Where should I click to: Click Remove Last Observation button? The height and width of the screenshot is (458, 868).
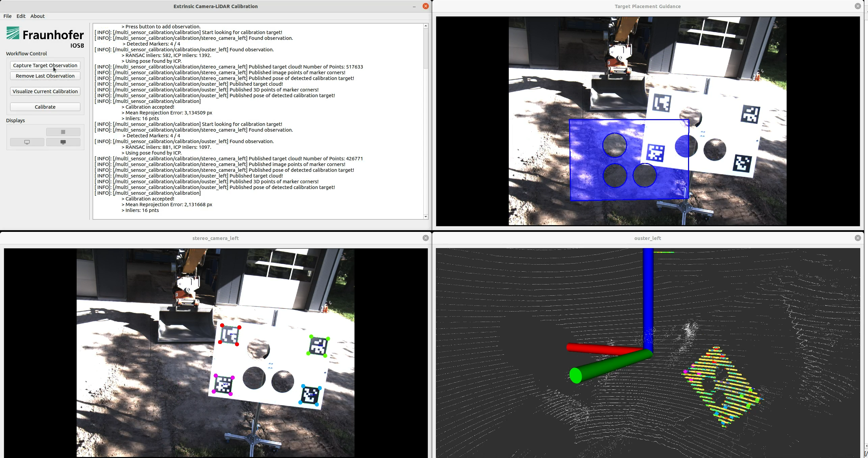click(x=45, y=76)
